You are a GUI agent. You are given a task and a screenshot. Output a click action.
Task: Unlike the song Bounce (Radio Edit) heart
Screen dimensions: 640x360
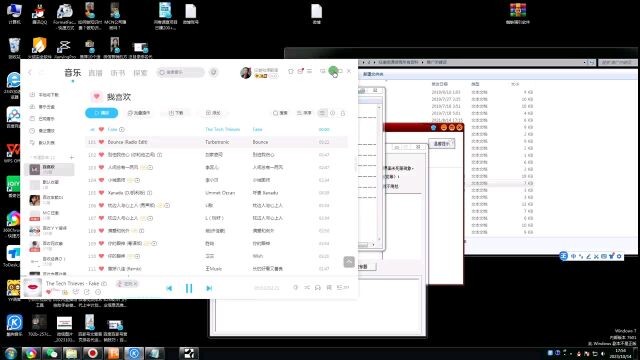point(101,142)
